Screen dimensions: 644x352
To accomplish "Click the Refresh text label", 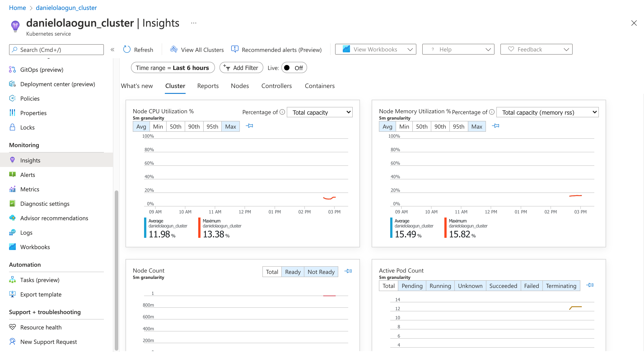I will click(x=144, y=50).
